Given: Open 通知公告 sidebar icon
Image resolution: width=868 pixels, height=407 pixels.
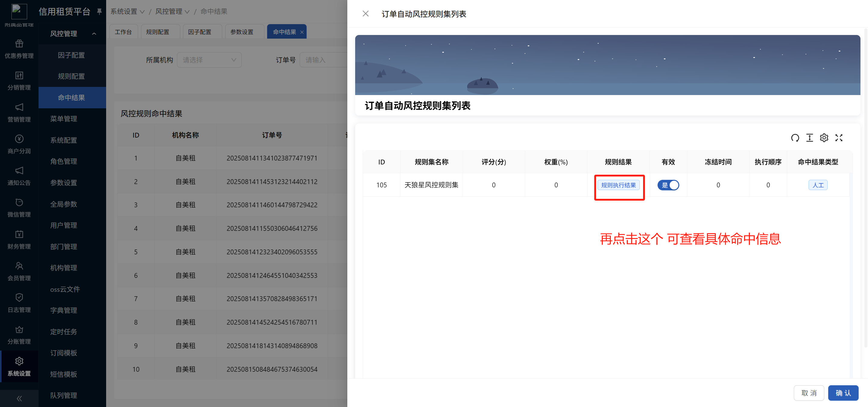Looking at the screenshot, I should click(19, 170).
